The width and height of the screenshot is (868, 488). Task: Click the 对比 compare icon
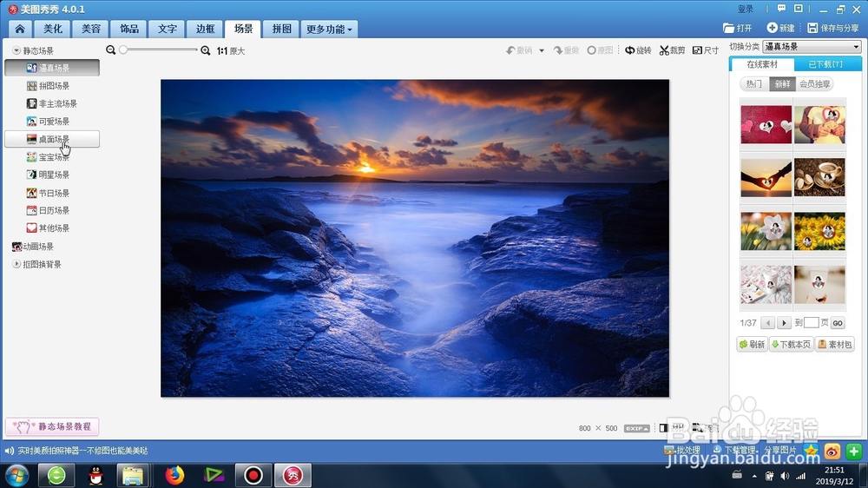pyautogui.click(x=663, y=427)
